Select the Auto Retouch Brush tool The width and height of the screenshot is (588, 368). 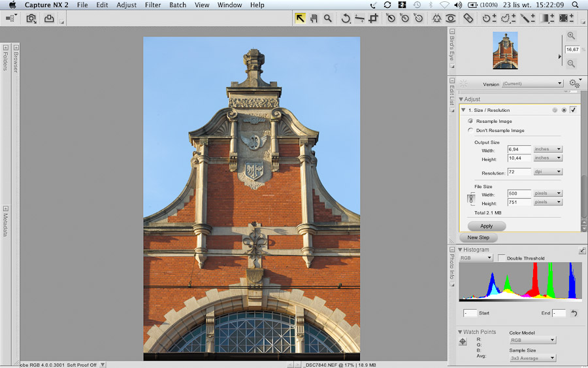468,18
